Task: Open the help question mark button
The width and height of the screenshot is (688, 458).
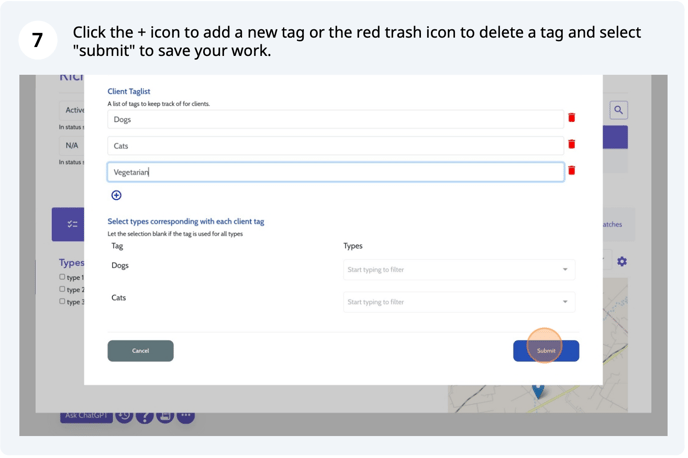Action: (x=145, y=416)
